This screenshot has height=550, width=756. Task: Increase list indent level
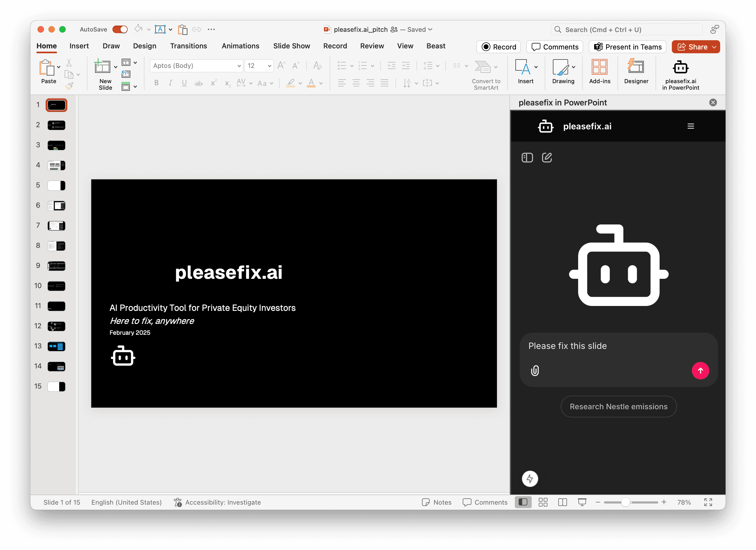[x=406, y=65]
